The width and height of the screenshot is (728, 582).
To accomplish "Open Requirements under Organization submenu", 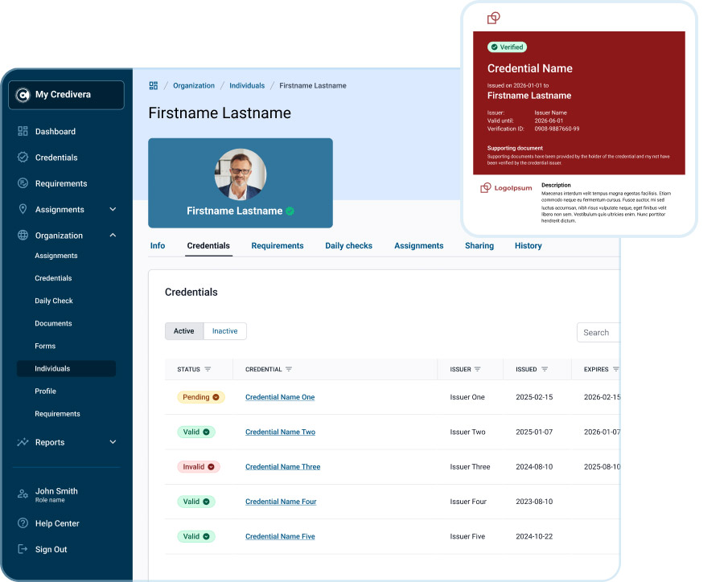I will pyautogui.click(x=58, y=414).
